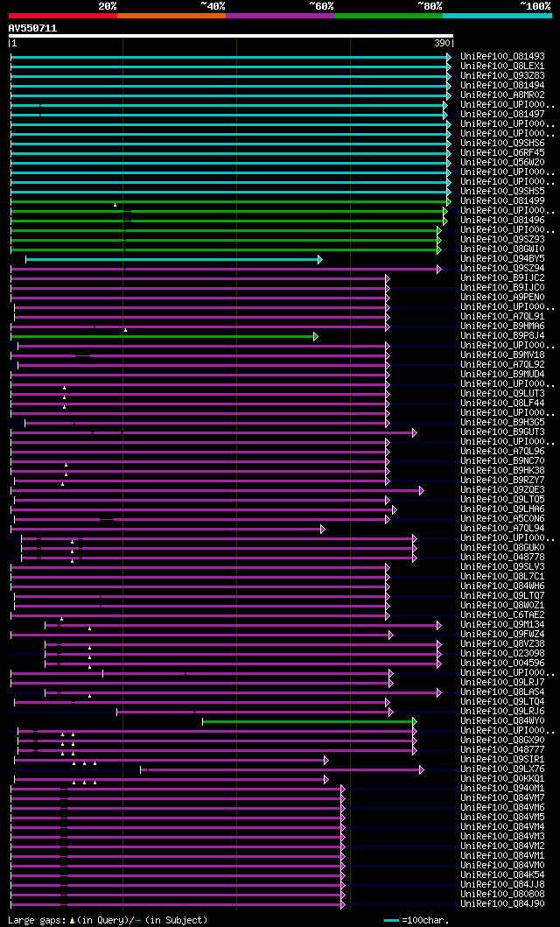Select the UniRef100_Q9LX76 label
The width and height of the screenshot is (560, 927).
[503, 769]
